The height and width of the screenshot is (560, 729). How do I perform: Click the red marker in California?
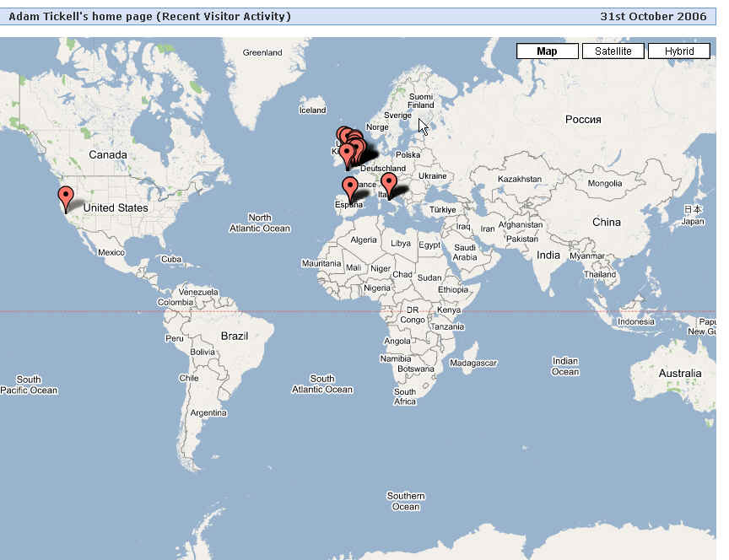pyautogui.click(x=66, y=199)
